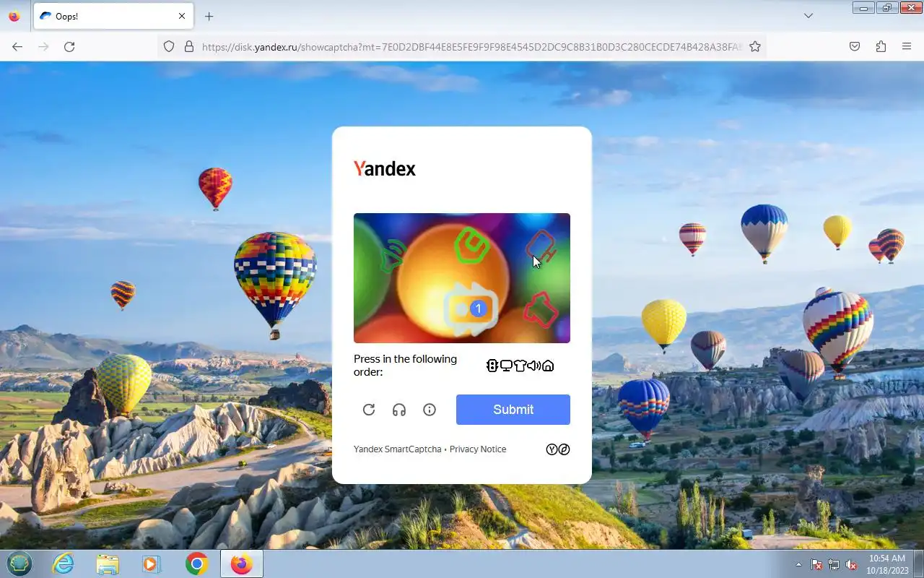Image resolution: width=924 pixels, height=578 pixels.
Task: Open the Firefox application hamburger menu
Action: 907,46
